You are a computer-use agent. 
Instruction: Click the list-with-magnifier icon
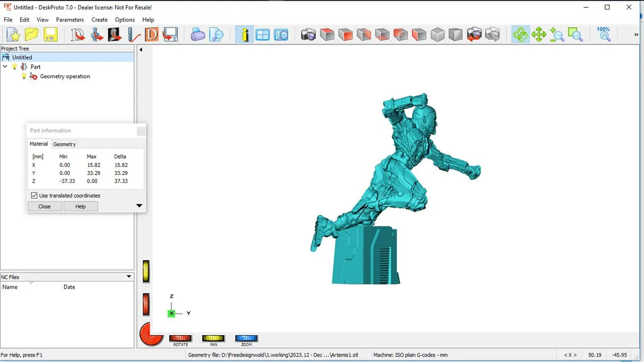(x=281, y=35)
